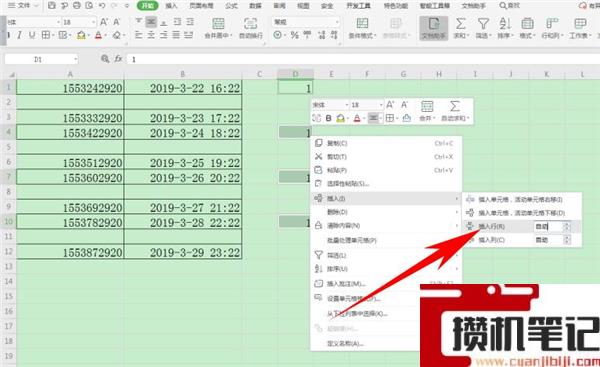This screenshot has height=367, width=600.
Task: Switch to the Developer Tools ribbon tab
Action: (x=358, y=6)
